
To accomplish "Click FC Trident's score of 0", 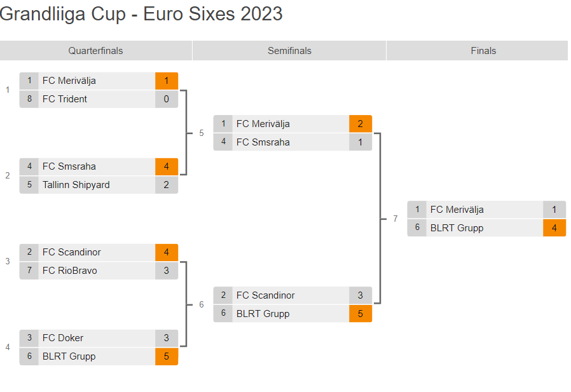I will (167, 99).
